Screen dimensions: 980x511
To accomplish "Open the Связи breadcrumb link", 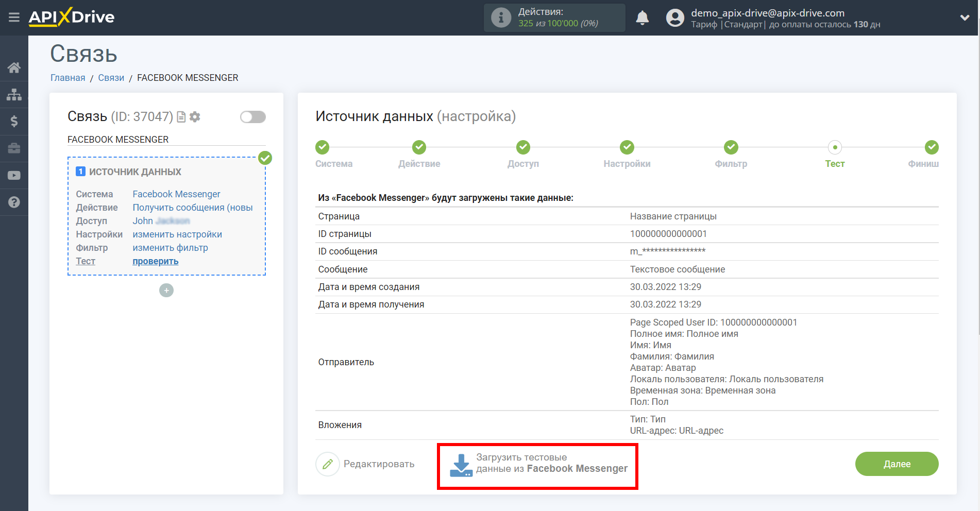I will coord(111,78).
